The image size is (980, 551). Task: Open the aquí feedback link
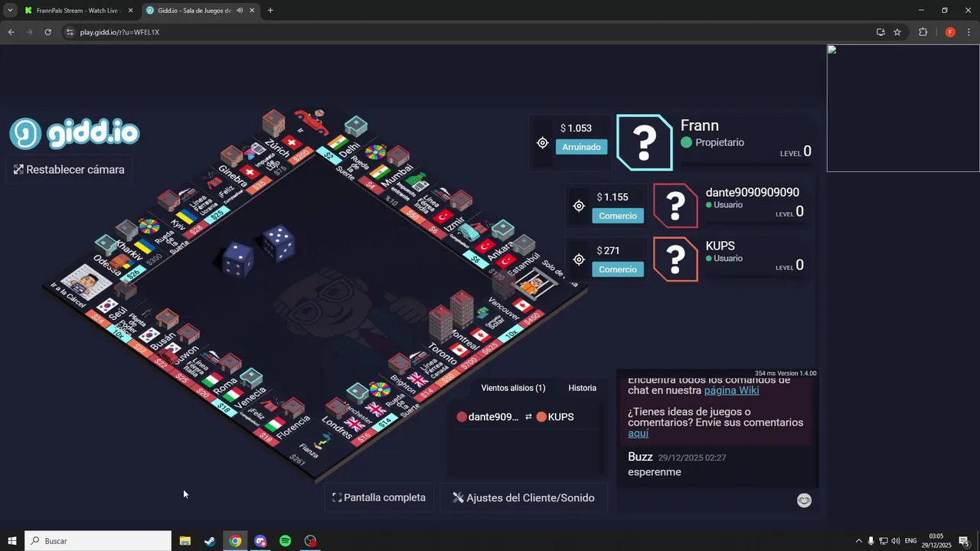pos(638,433)
